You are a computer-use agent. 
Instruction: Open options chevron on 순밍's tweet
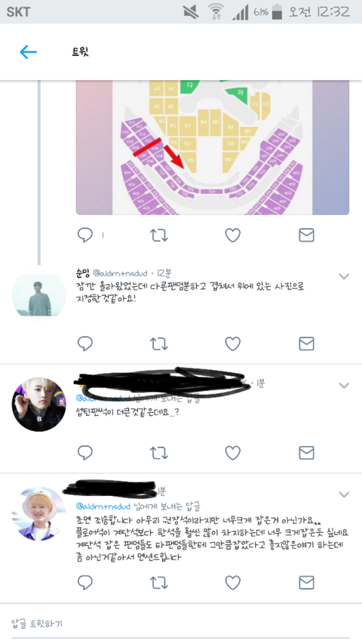344,276
